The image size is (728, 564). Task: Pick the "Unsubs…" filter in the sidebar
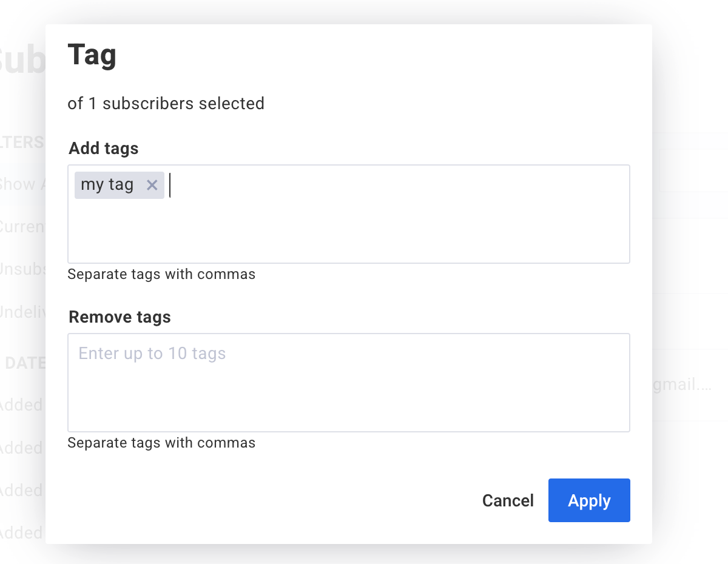[x=22, y=269]
